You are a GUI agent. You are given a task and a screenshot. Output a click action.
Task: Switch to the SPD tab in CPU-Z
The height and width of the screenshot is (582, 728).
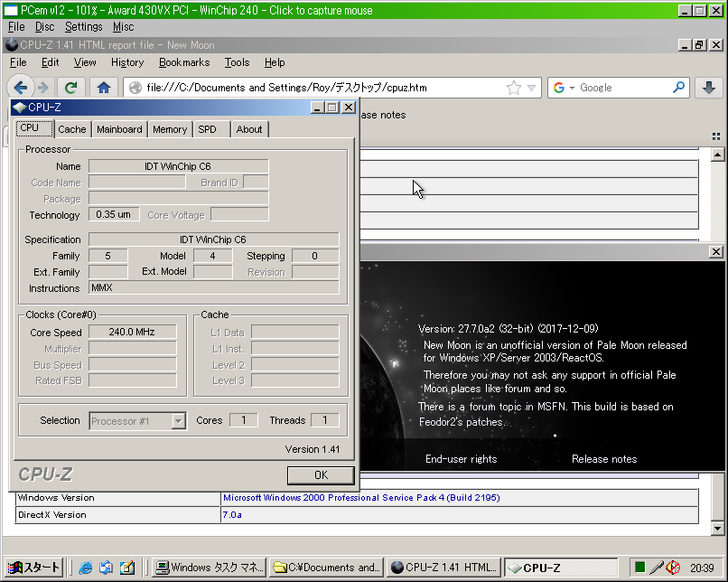207,129
